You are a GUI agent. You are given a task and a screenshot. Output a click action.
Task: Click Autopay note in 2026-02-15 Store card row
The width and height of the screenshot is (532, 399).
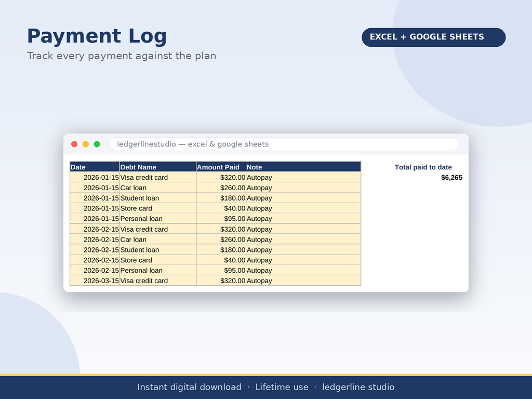coord(303,260)
